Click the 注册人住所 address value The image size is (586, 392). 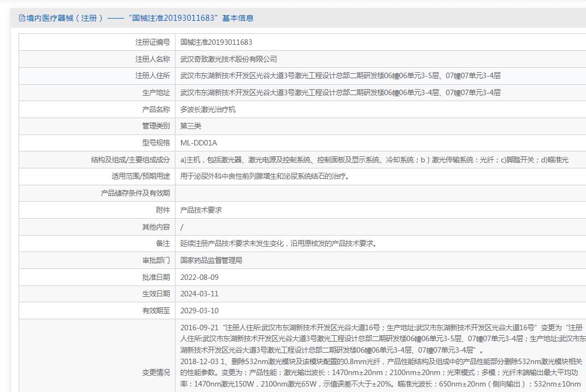[x=340, y=76]
